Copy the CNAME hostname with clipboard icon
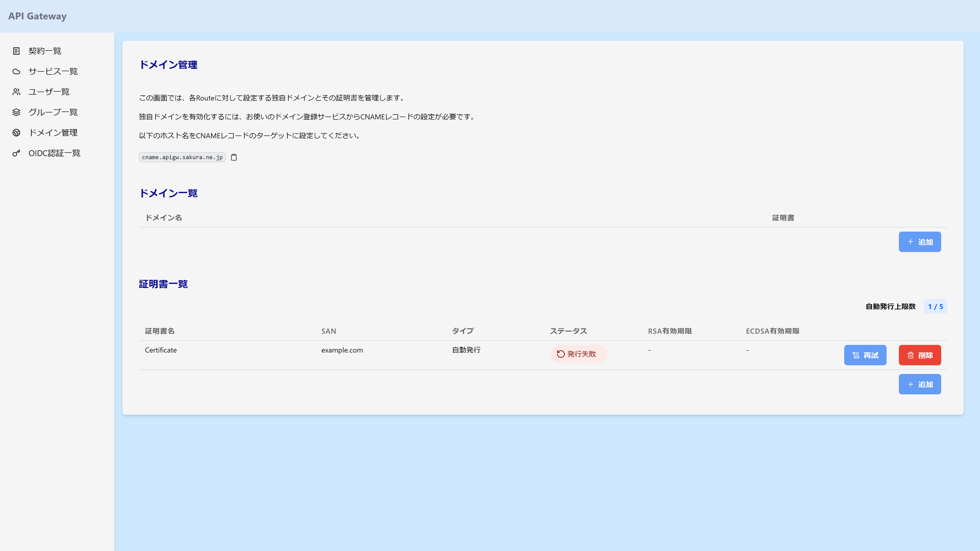The width and height of the screenshot is (980, 551). coord(234,157)
